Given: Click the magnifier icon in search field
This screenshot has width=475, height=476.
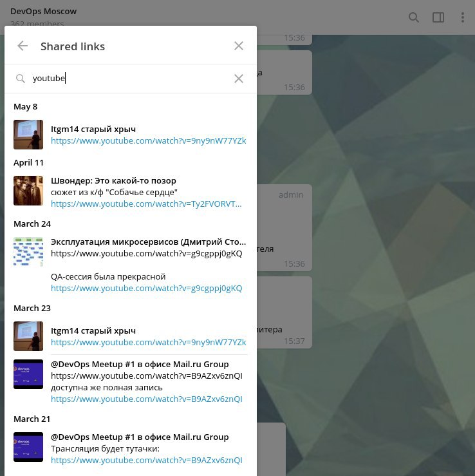Looking at the screenshot, I should [21, 79].
